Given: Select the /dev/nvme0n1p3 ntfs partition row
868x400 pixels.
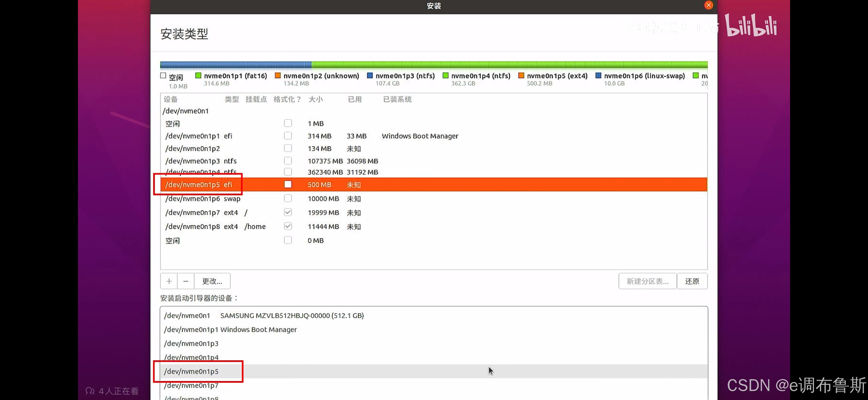Looking at the screenshot, I should tap(434, 161).
